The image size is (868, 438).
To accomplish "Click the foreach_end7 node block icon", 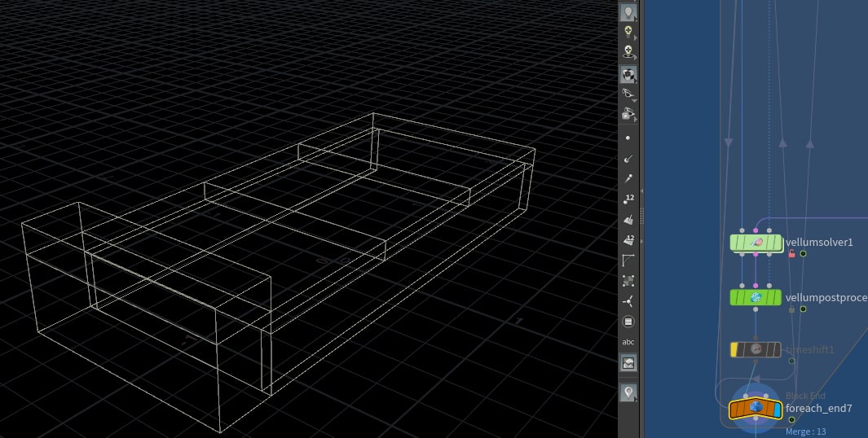I will point(756,408).
